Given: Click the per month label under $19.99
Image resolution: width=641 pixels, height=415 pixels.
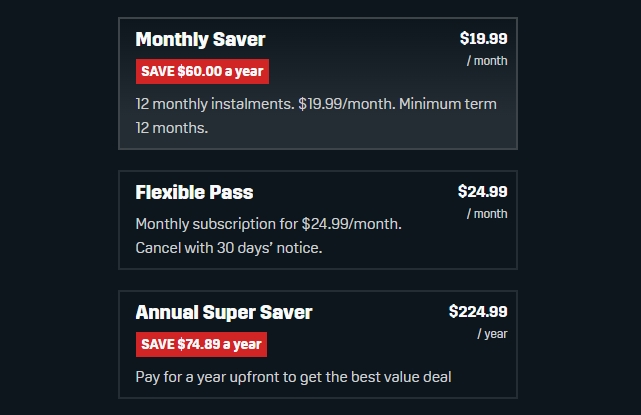Looking at the screenshot, I should click(x=487, y=61).
